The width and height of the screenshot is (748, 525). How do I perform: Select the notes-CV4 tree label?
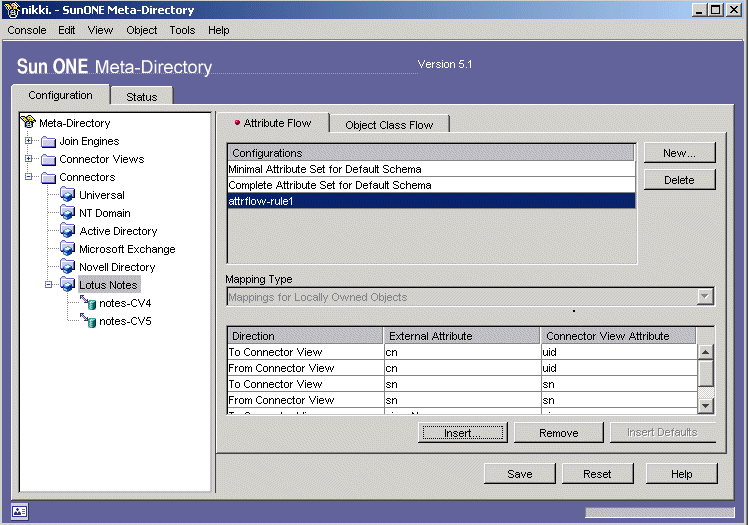pos(125,303)
